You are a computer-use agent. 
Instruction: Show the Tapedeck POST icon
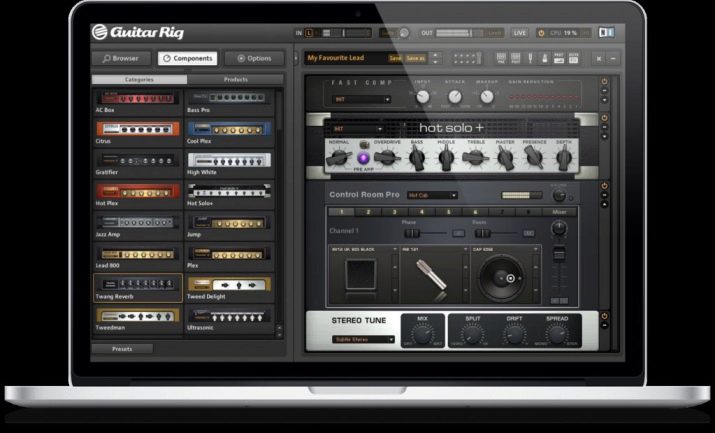(516, 58)
